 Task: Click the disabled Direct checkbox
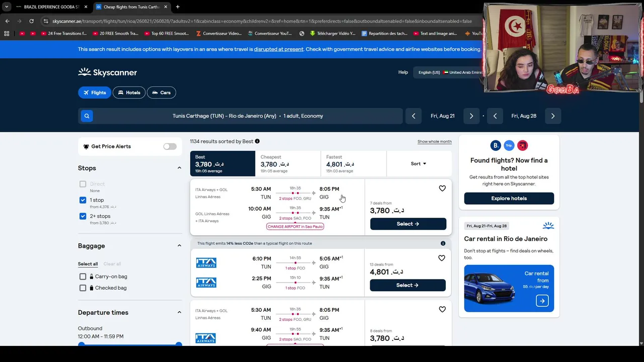click(x=83, y=184)
